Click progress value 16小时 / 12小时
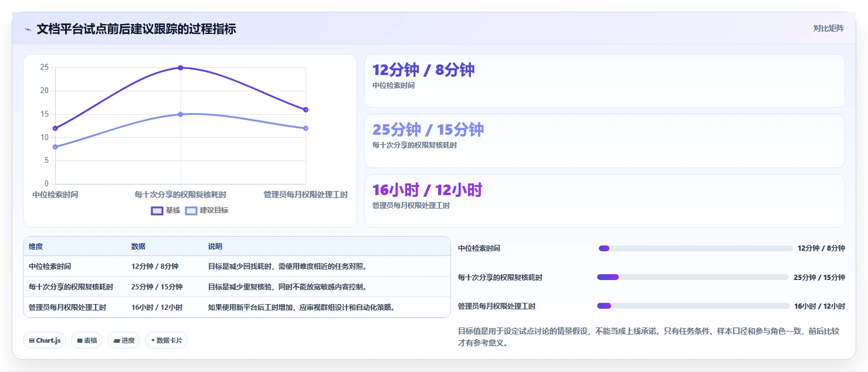This screenshot has height=372, width=868. tap(819, 306)
